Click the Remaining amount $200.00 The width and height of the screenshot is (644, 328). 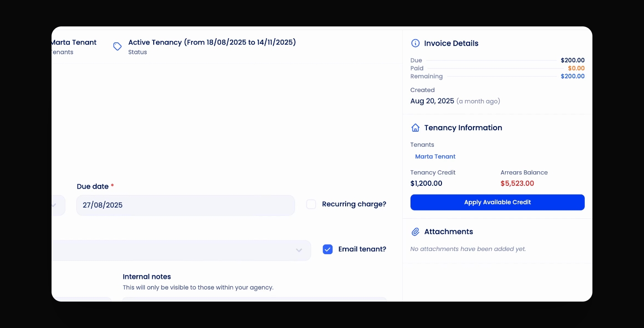point(572,76)
